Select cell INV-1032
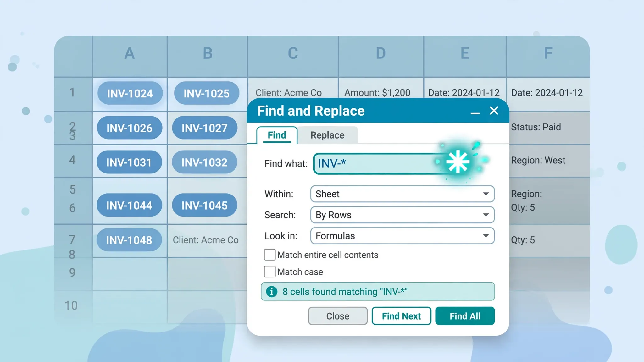Image resolution: width=644 pixels, height=362 pixels. click(204, 162)
